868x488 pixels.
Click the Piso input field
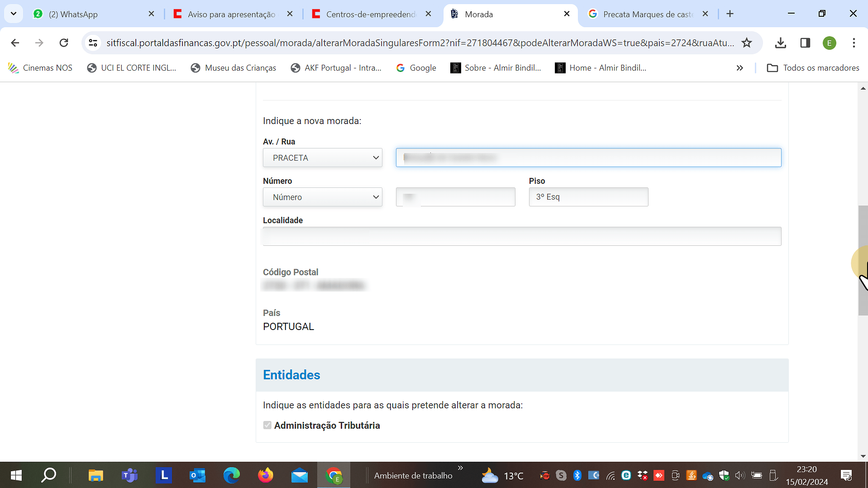(x=588, y=197)
